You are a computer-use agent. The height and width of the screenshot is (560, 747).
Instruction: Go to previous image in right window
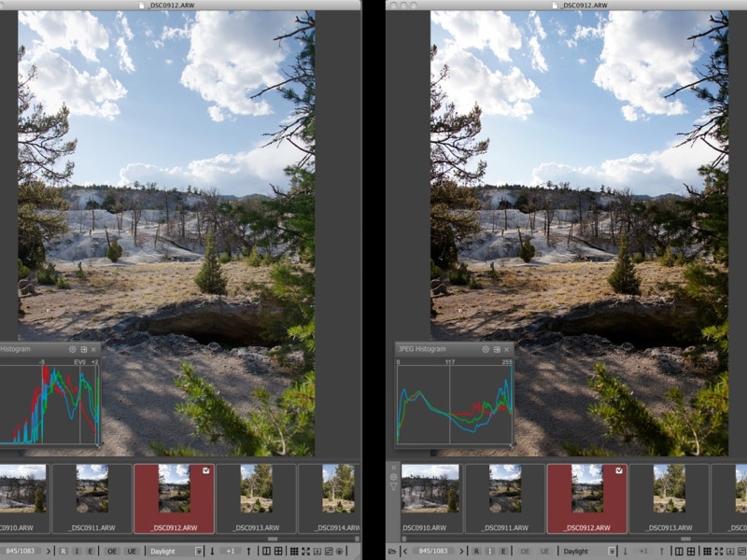click(405, 551)
